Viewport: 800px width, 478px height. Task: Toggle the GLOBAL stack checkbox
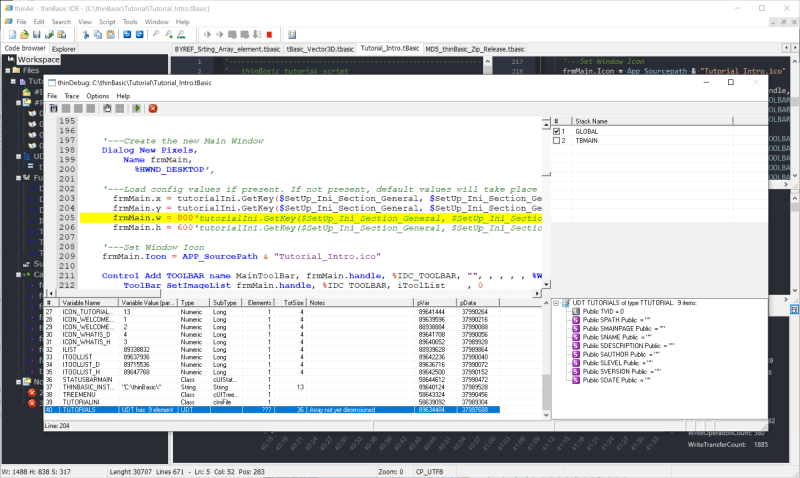(557, 131)
